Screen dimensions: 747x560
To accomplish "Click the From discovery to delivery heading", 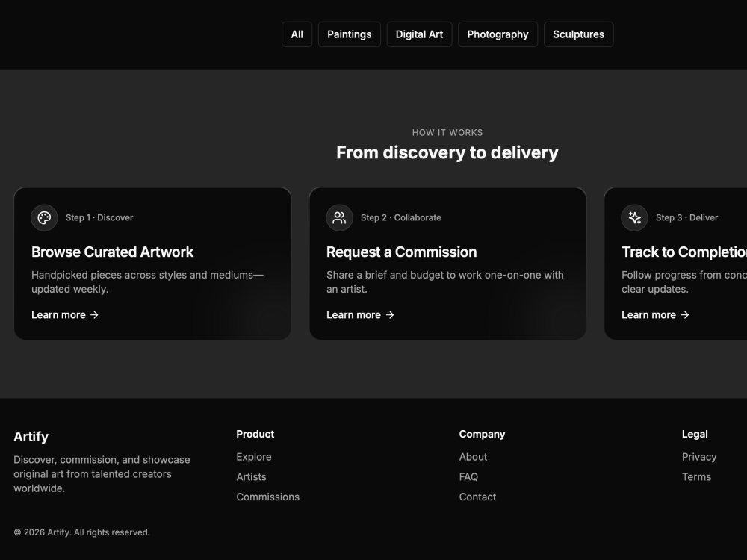I will pyautogui.click(x=447, y=152).
